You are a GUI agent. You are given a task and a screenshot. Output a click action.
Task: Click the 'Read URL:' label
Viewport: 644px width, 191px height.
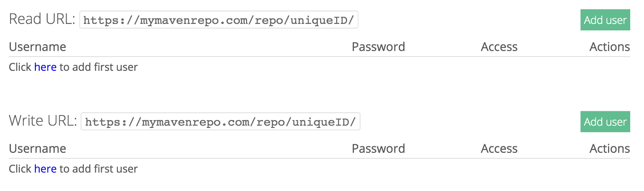42,20
